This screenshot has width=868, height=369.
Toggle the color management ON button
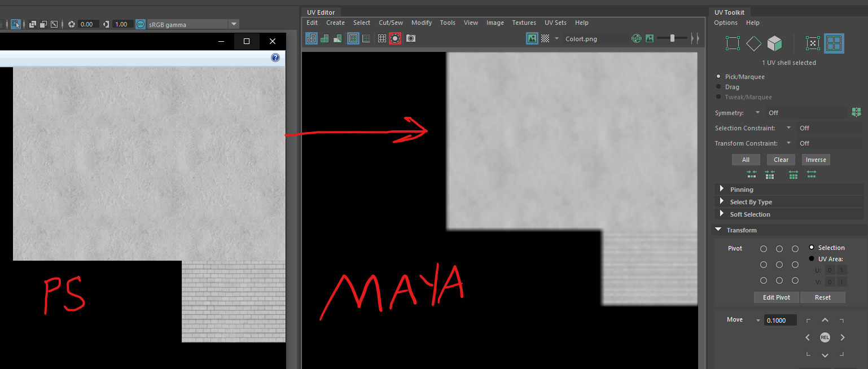141,24
